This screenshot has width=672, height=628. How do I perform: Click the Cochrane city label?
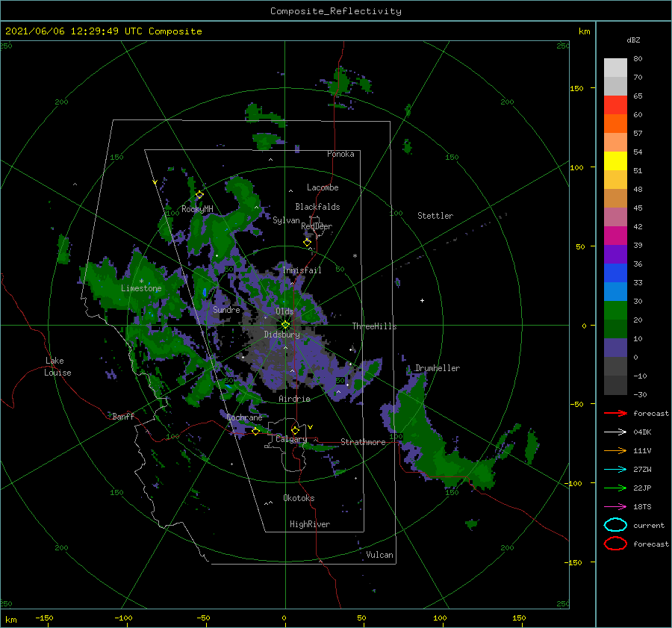pos(244,417)
